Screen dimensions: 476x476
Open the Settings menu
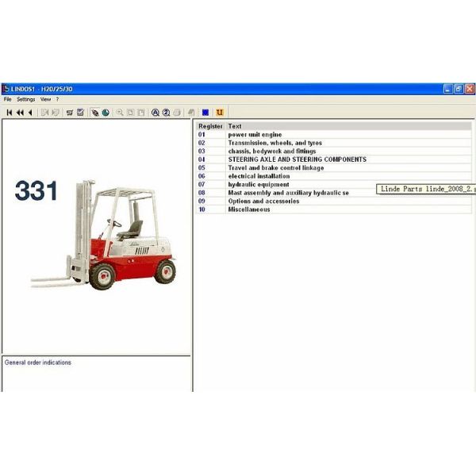[x=26, y=100]
